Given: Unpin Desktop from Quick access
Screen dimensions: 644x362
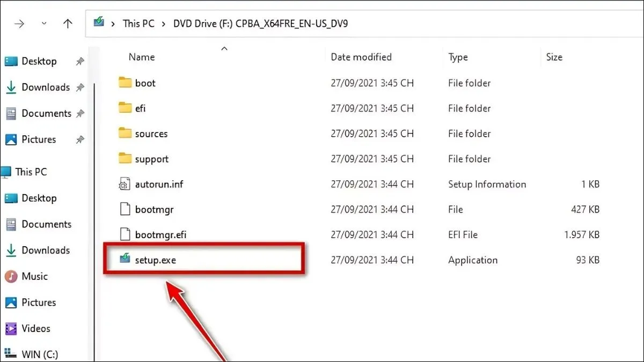Looking at the screenshot, I should click(79, 61).
